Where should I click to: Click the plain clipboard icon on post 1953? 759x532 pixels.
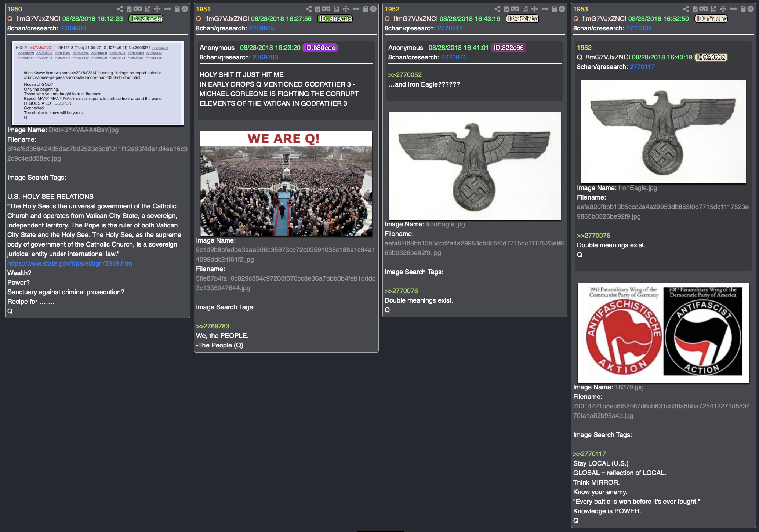[x=743, y=9]
